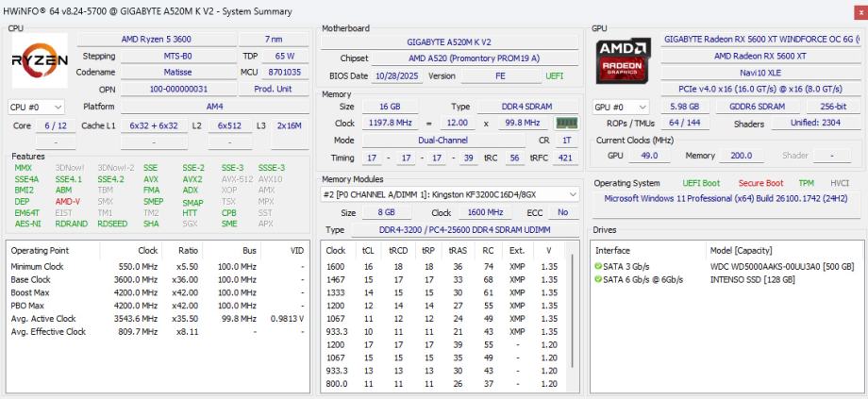The height and width of the screenshot is (399, 868).
Task: Click the UEFI label in Motherboard section
Action: (x=555, y=76)
